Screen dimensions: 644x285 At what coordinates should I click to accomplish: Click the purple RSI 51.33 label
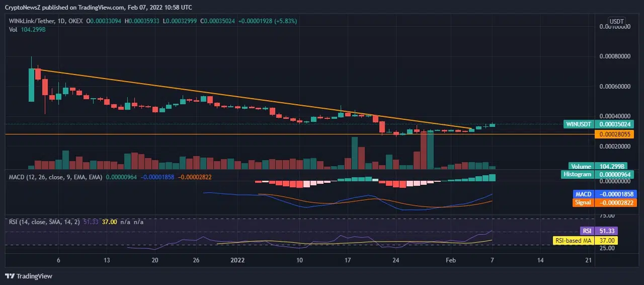pos(586,231)
